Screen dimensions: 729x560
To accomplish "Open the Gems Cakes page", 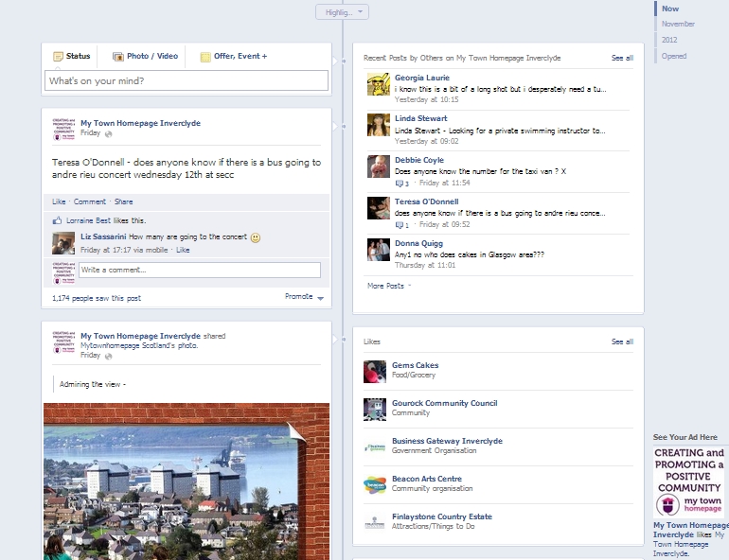I will tap(415, 365).
